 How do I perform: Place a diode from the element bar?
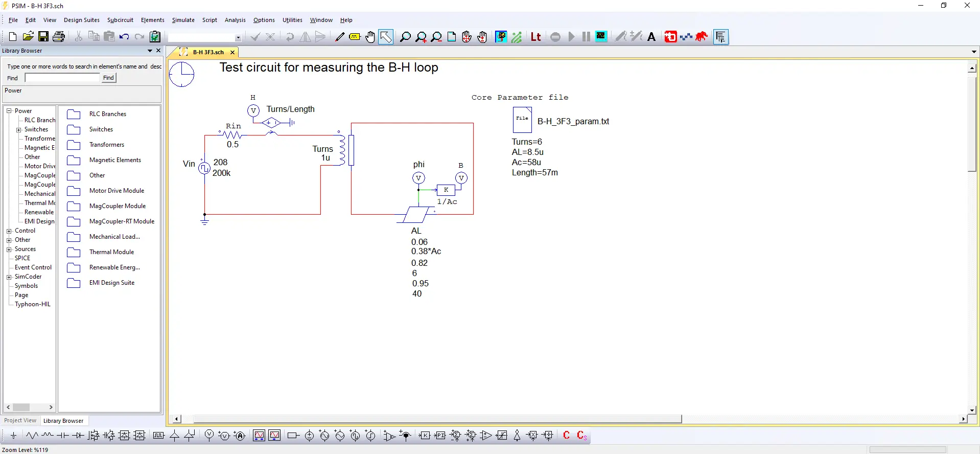pyautogui.click(x=78, y=436)
